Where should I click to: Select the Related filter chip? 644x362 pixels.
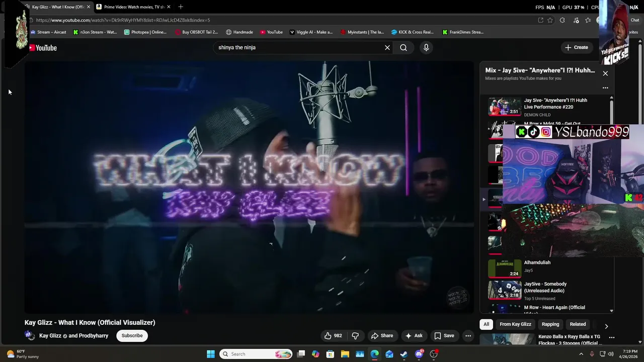pyautogui.click(x=578, y=324)
